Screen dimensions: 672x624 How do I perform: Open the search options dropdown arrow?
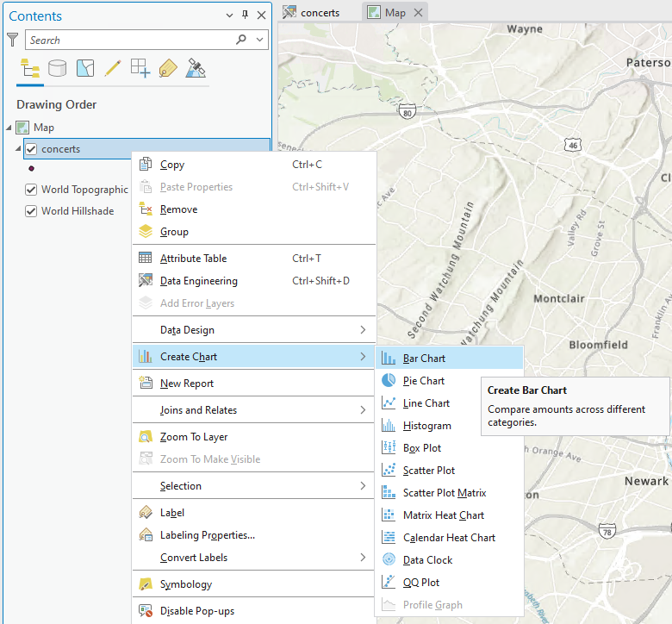pyautogui.click(x=260, y=40)
